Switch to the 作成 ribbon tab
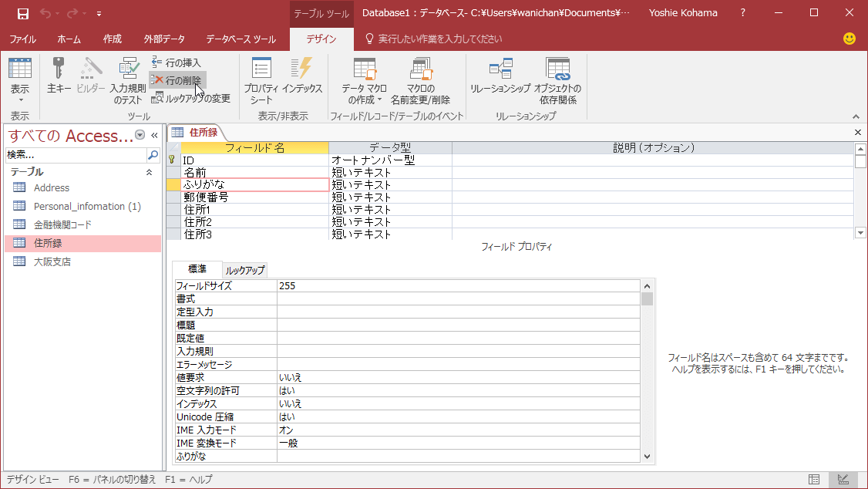Image resolution: width=868 pixels, height=489 pixels. click(x=112, y=39)
